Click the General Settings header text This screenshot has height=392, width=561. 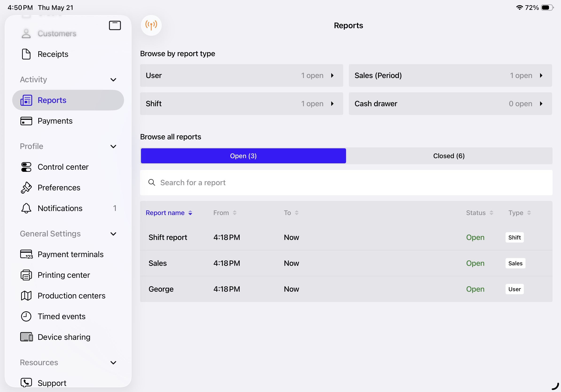50,234
